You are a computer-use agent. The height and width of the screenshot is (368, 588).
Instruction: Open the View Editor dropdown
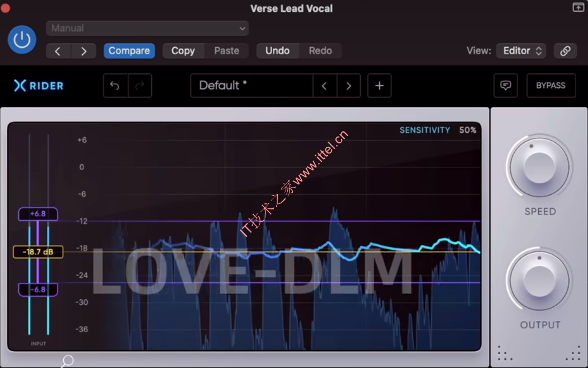pos(521,51)
